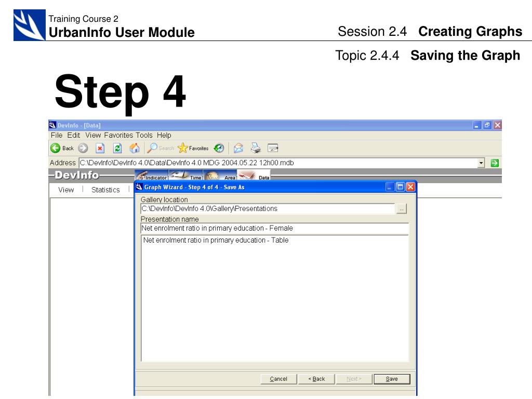Switch to the Area tab
This screenshot has height=399, width=532.
220,176
